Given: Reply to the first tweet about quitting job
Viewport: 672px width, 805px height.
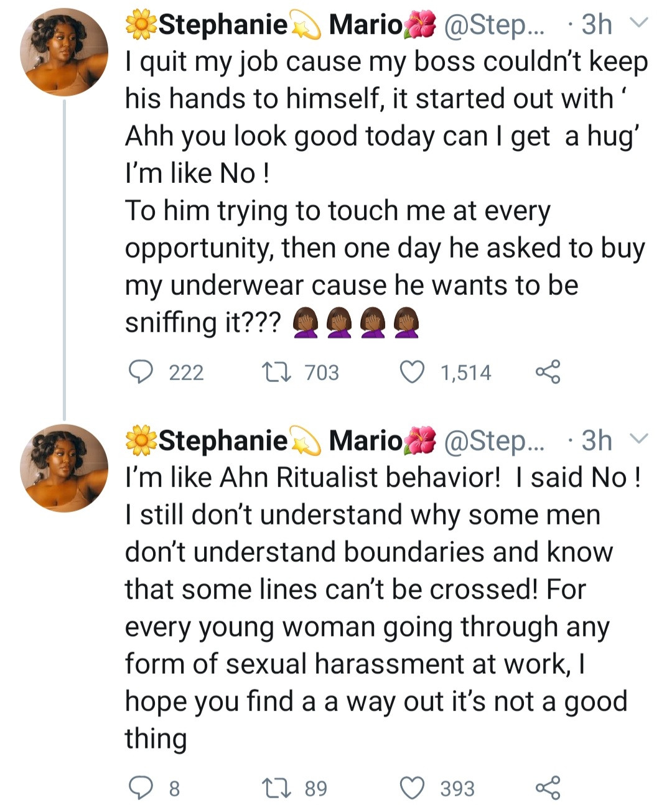Looking at the screenshot, I should (x=141, y=372).
